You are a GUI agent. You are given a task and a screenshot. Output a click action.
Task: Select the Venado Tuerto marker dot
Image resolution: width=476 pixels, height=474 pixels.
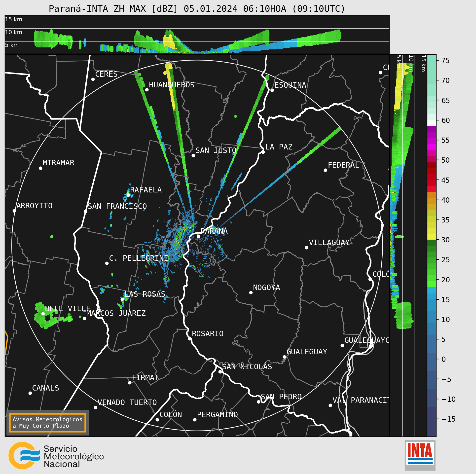(95, 407)
